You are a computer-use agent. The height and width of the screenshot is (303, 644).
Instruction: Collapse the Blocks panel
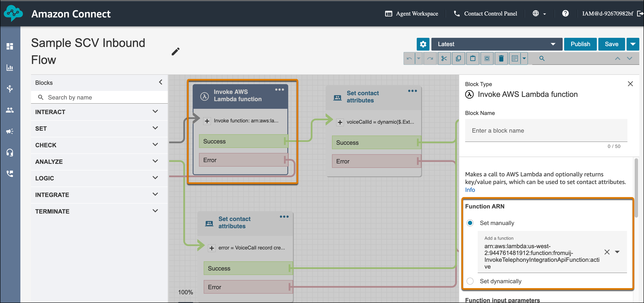coord(161,82)
